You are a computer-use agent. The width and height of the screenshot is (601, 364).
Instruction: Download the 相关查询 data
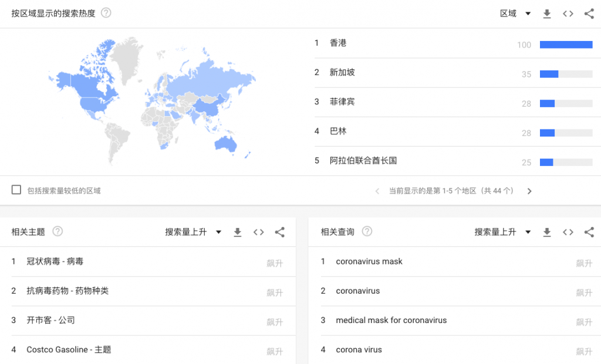point(547,232)
